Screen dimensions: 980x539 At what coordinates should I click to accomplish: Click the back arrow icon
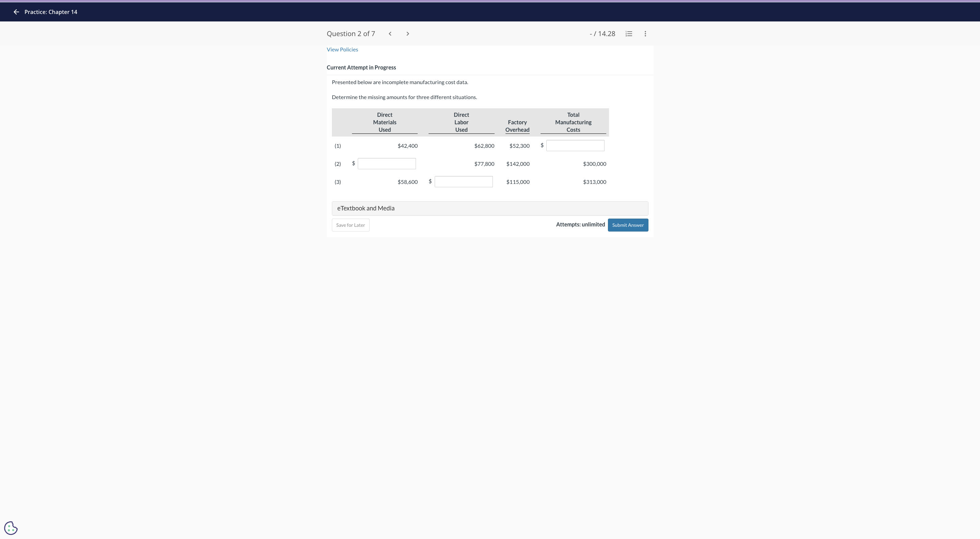(16, 12)
